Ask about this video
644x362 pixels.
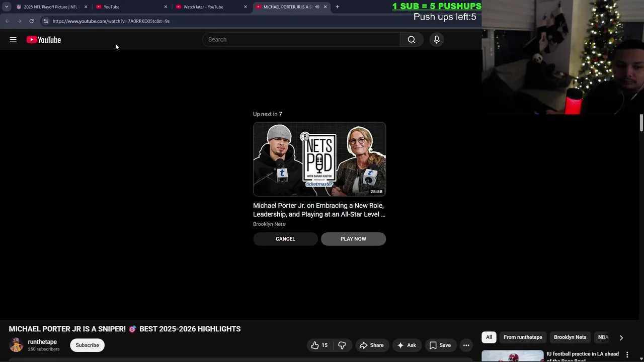click(407, 345)
